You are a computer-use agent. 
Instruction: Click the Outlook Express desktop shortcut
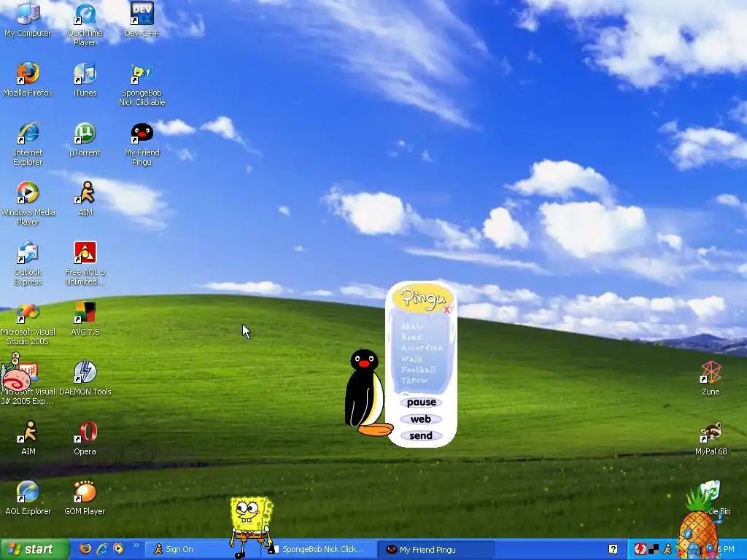pyautogui.click(x=28, y=263)
